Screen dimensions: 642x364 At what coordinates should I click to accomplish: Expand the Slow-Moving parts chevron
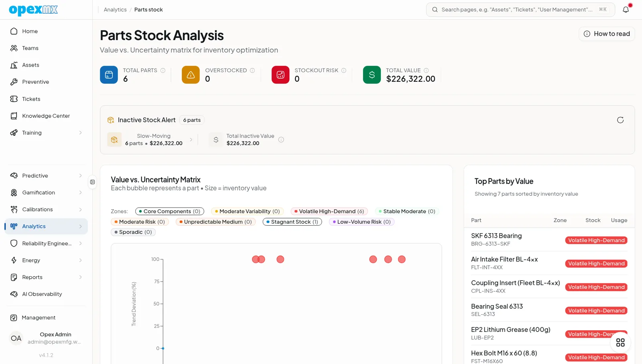[191, 140]
